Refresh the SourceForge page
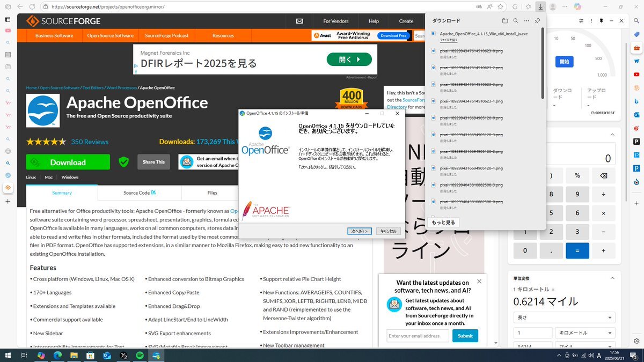Image resolution: width=644 pixels, height=362 pixels. tap(32, 7)
